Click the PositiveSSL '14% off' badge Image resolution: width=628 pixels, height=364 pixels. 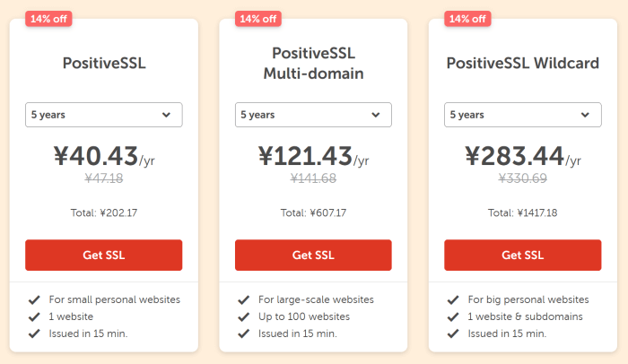pos(48,18)
